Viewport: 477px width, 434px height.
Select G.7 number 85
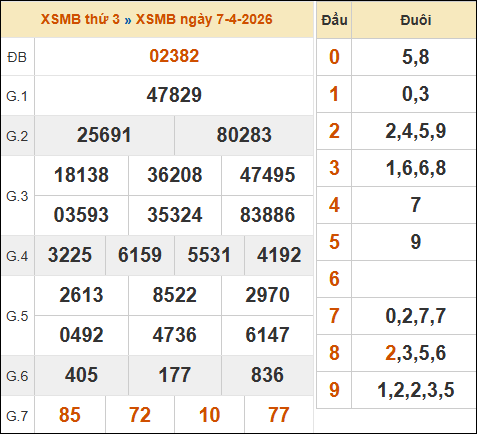70,415
